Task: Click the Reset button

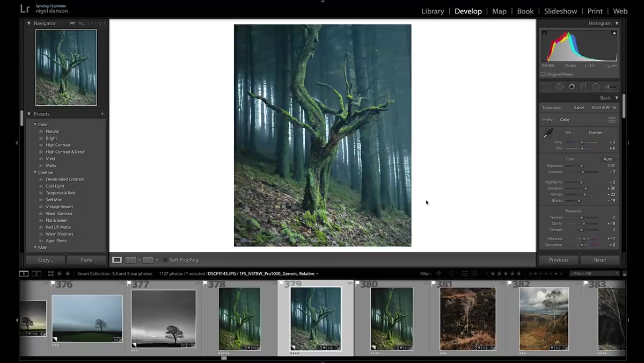Action: (600, 260)
